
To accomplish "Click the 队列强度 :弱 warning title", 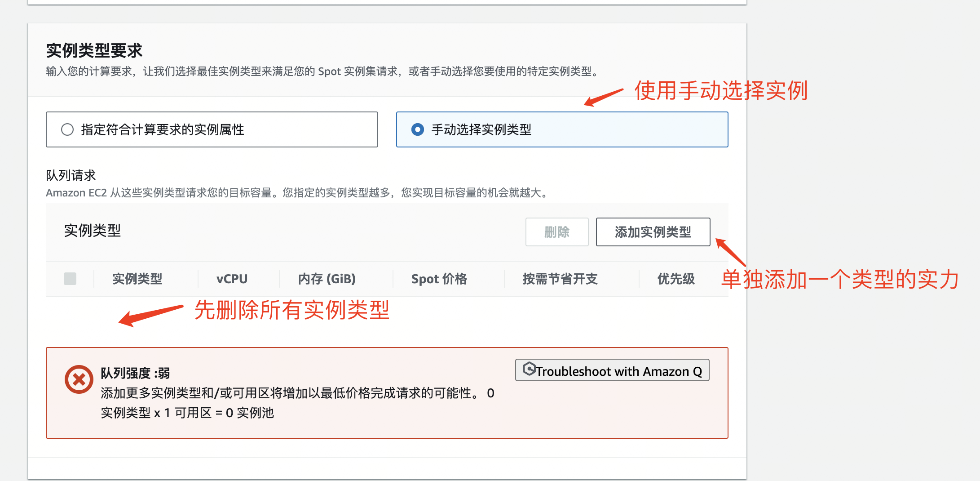I will (135, 373).
